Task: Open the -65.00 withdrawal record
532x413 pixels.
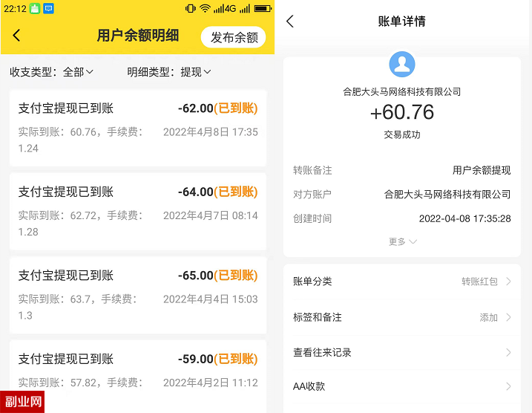Action: [x=138, y=294]
